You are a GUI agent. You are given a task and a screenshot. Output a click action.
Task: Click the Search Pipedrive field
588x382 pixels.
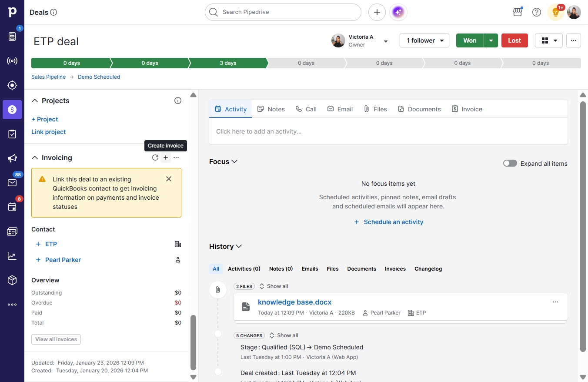pyautogui.click(x=283, y=12)
